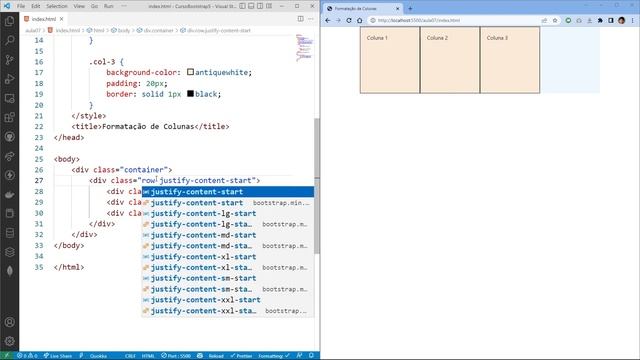The width and height of the screenshot is (640, 360).
Task: Click black color swatch in CSS
Action: click(x=190, y=93)
